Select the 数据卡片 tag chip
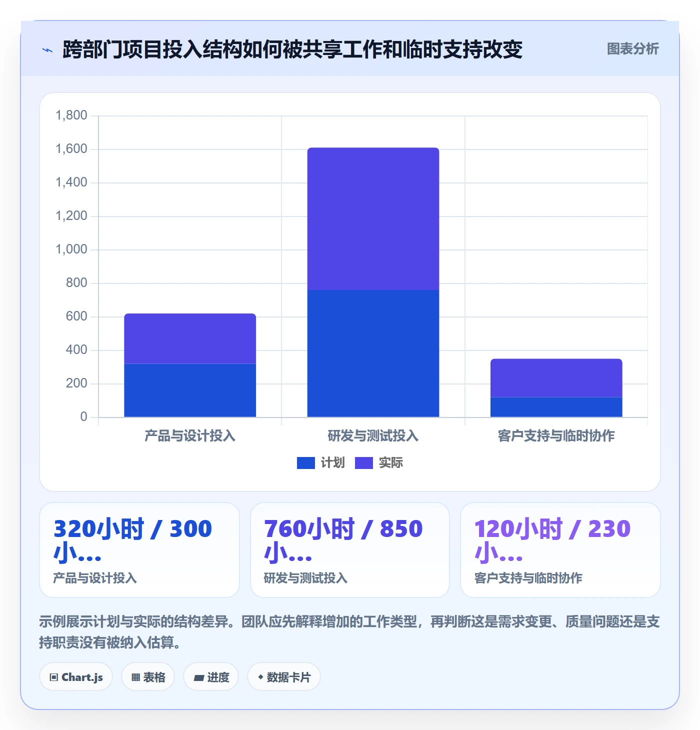Image resolution: width=700 pixels, height=730 pixels. (x=284, y=677)
